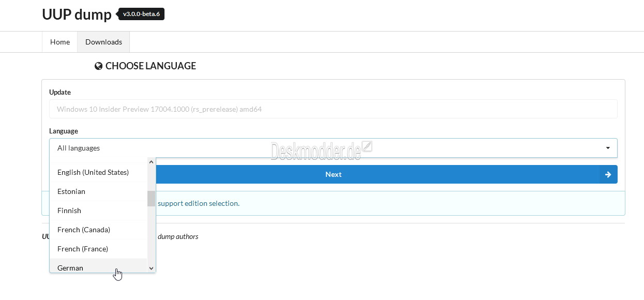This screenshot has width=644, height=300.
Task: Open the Home tab
Action: click(60, 42)
